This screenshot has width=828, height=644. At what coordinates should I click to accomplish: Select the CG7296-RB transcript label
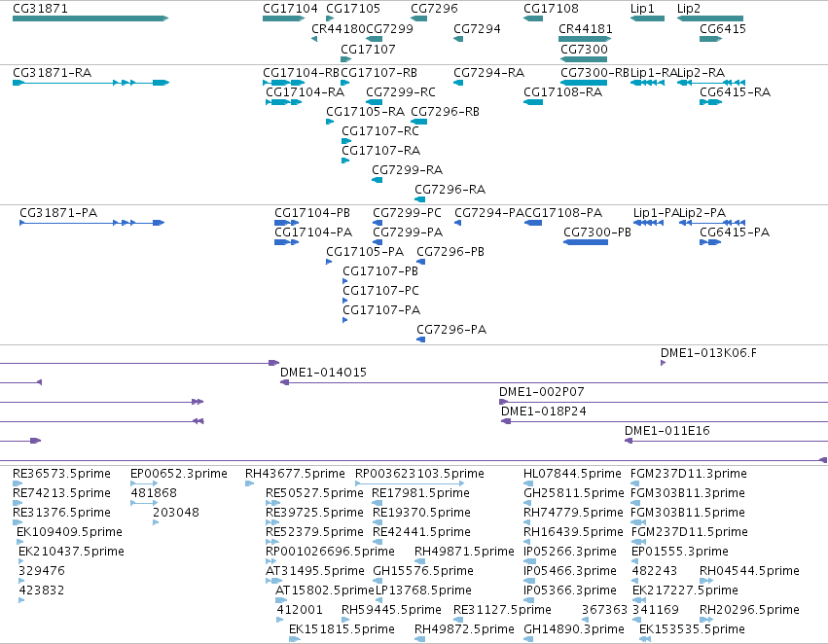coord(446,111)
